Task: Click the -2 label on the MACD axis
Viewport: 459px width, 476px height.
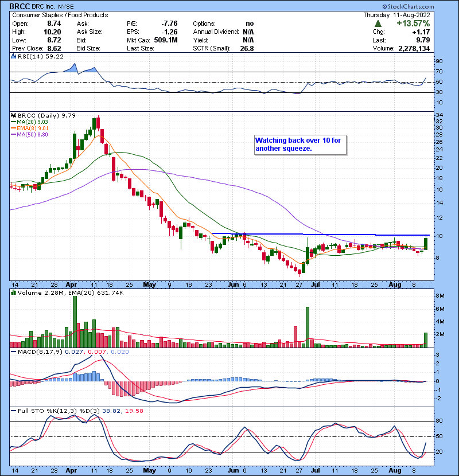Action: 438,399
